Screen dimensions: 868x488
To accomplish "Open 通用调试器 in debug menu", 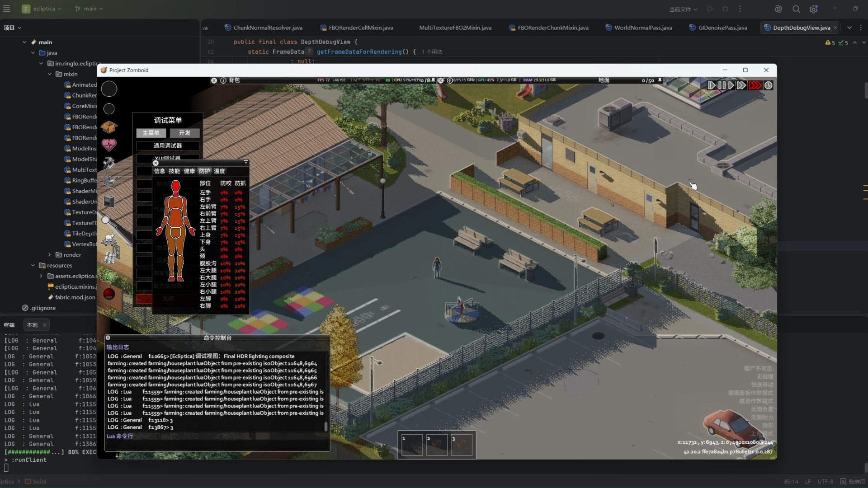I will [168, 145].
